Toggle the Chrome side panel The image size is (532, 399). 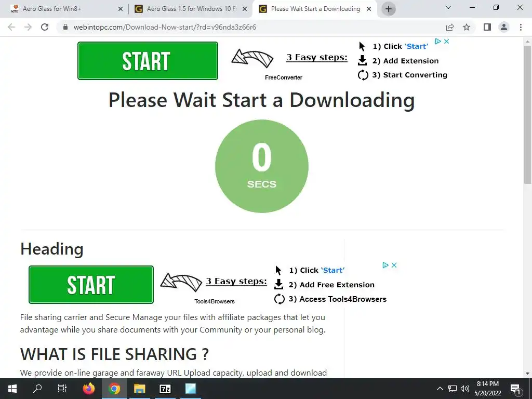click(x=487, y=27)
